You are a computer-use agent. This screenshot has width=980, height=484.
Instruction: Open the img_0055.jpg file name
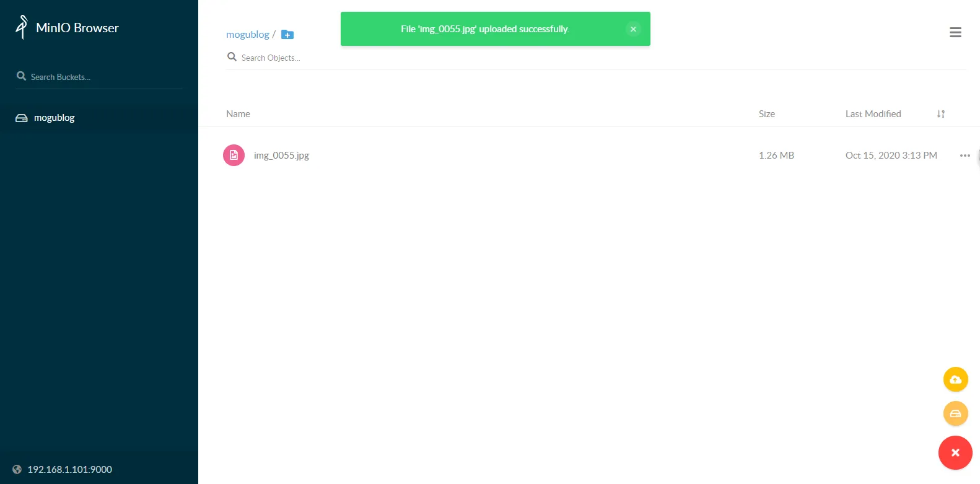point(281,156)
